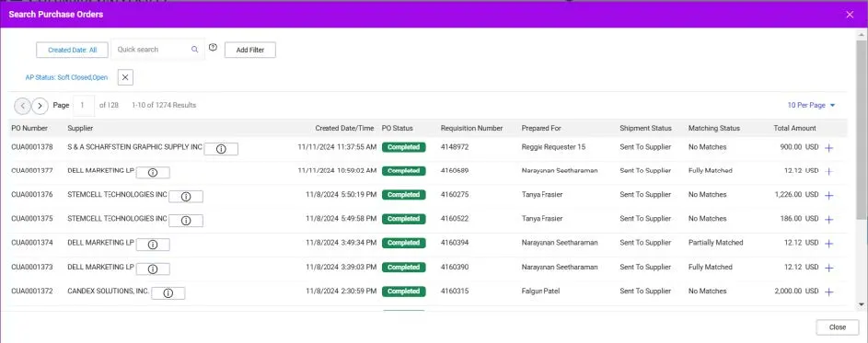Click the Prepared For column header

(541, 129)
